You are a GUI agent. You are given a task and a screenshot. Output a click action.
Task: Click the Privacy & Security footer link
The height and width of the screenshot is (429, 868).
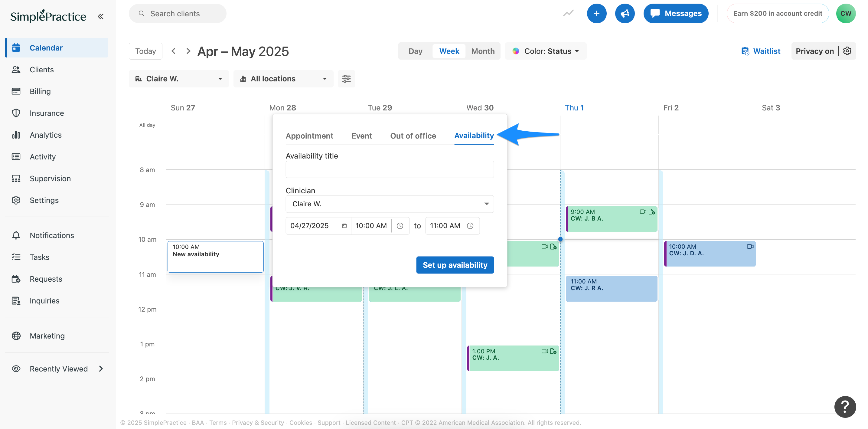coord(258,423)
